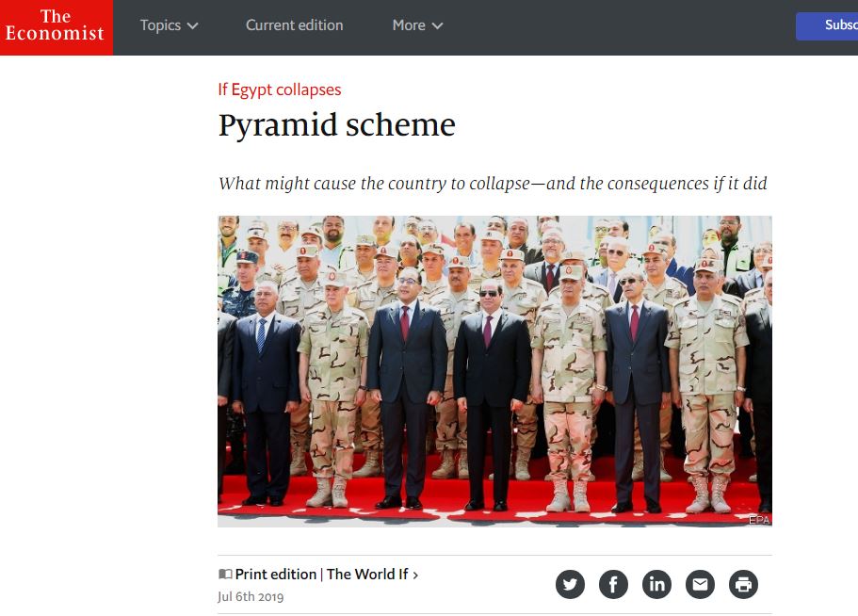Click the arrow after The World If

point(415,575)
